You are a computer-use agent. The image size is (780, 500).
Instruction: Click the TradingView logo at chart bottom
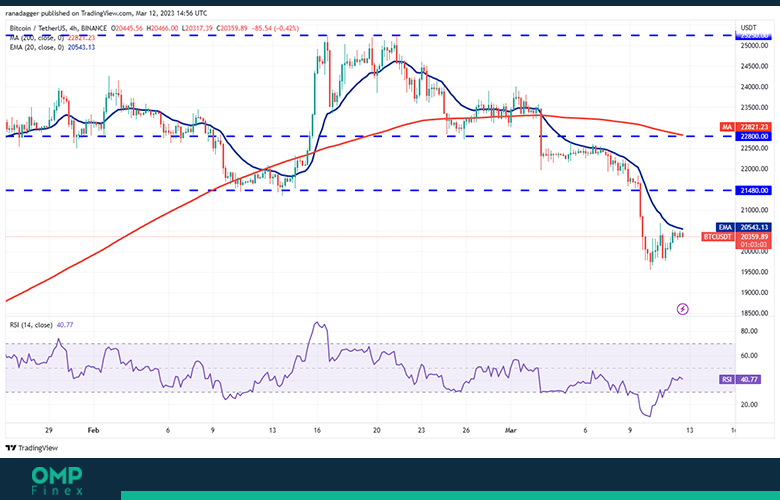[x=32, y=448]
